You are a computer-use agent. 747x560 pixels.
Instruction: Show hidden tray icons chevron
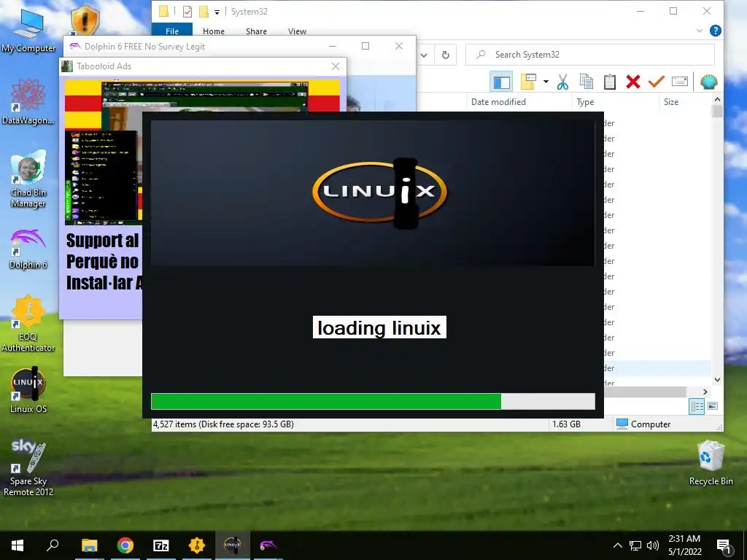pos(617,545)
